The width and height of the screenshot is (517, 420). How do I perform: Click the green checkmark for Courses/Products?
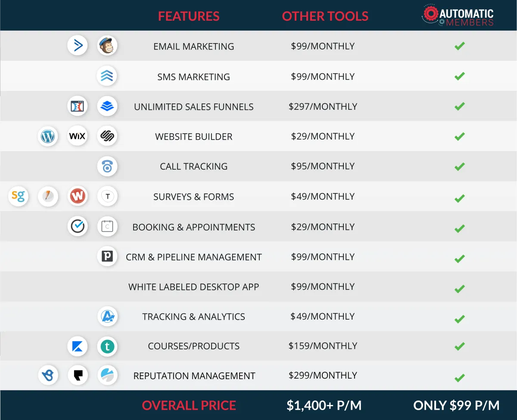tap(460, 346)
